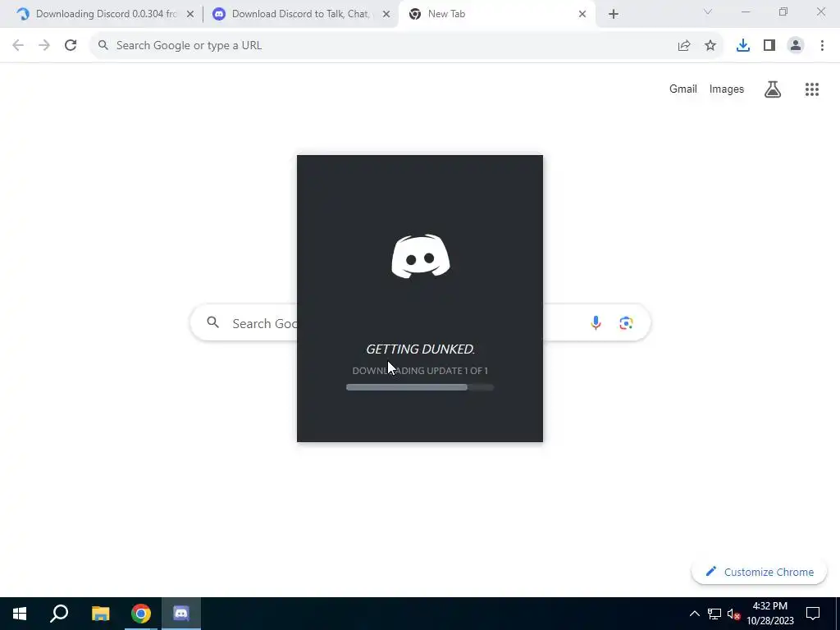Close the New Tab tab

pos(582,14)
